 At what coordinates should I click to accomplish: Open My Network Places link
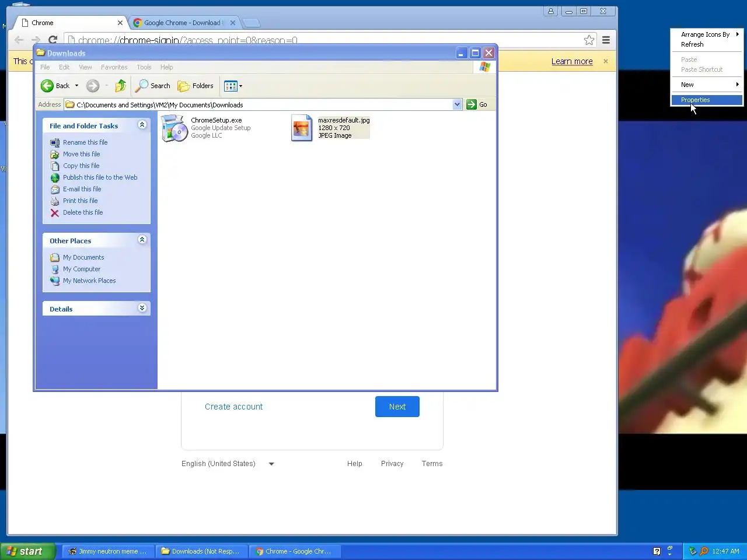click(x=89, y=281)
